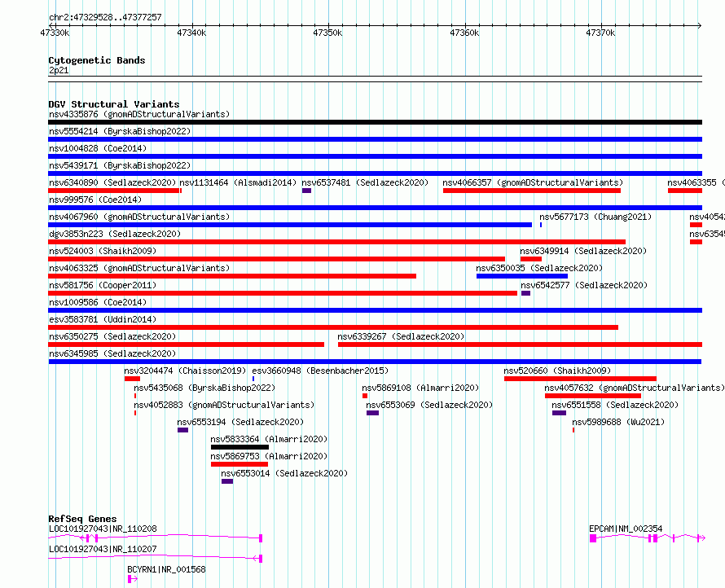Click LOC101927043|NR_110208 gene label
Viewport: 725px width, 588px height.
(x=103, y=529)
